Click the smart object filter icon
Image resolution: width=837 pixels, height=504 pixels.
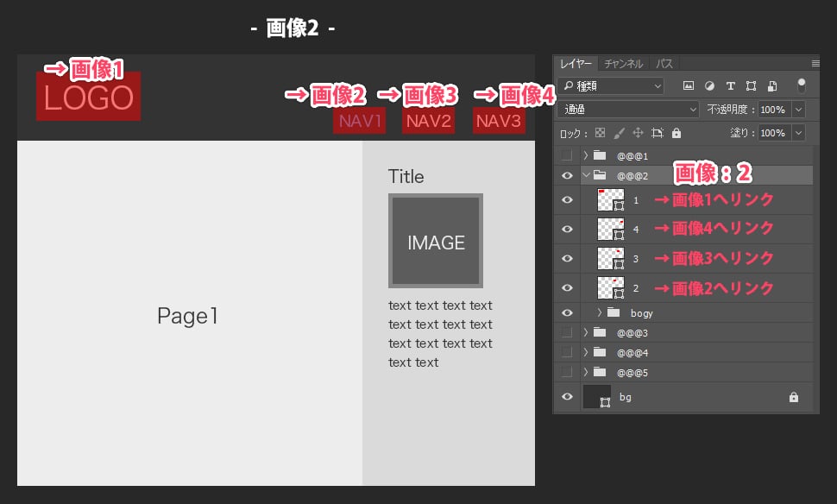pyautogui.click(x=772, y=86)
